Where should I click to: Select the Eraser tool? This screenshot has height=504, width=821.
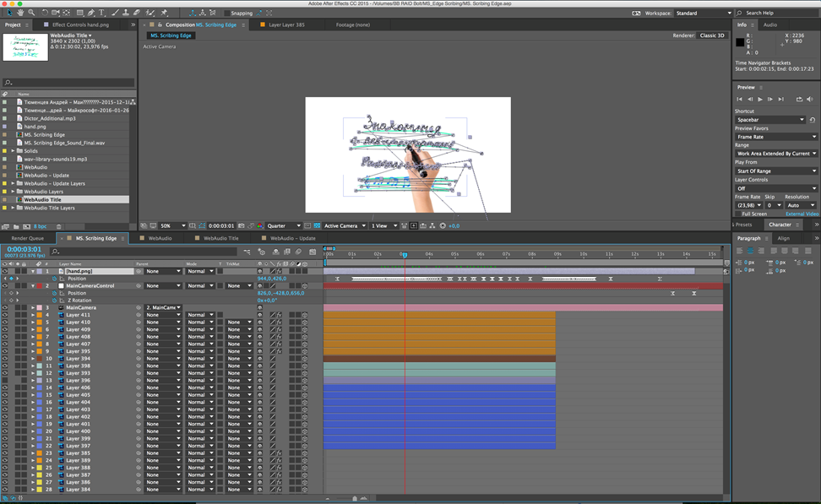pyautogui.click(x=137, y=13)
